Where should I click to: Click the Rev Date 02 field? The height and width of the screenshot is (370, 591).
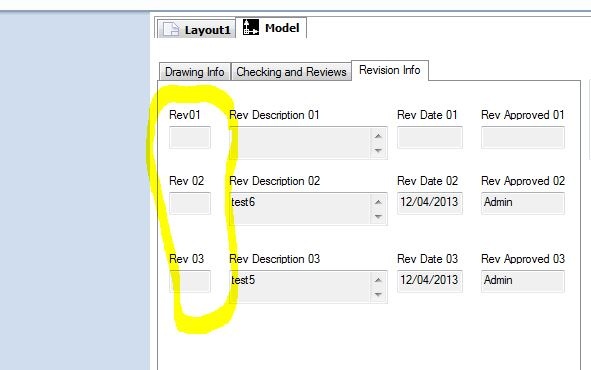(x=430, y=203)
